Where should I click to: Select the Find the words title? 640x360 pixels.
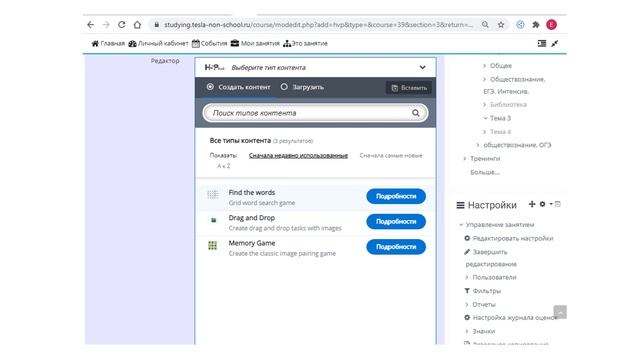pyautogui.click(x=252, y=193)
